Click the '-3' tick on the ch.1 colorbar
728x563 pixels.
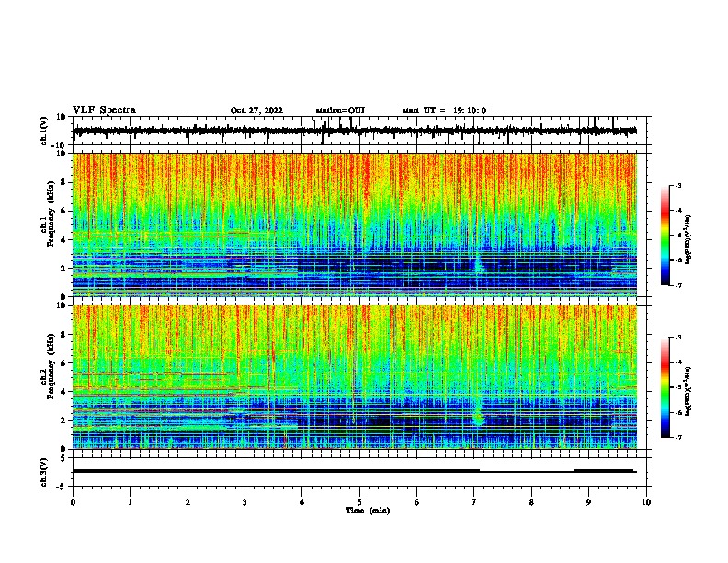point(678,186)
